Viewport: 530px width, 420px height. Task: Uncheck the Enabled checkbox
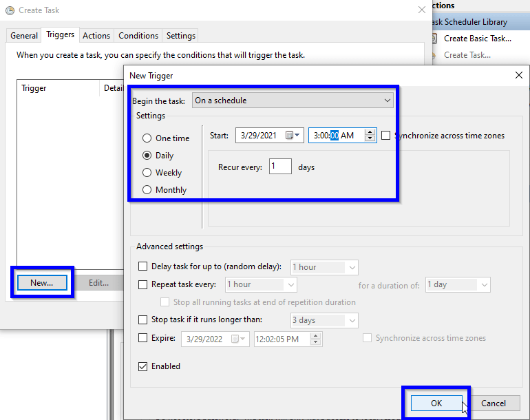pos(143,366)
